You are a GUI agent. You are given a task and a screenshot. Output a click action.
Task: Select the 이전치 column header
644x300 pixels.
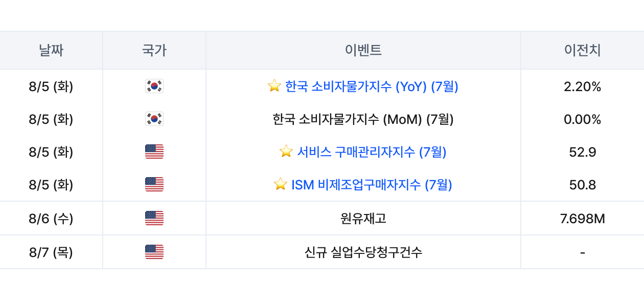click(x=583, y=50)
